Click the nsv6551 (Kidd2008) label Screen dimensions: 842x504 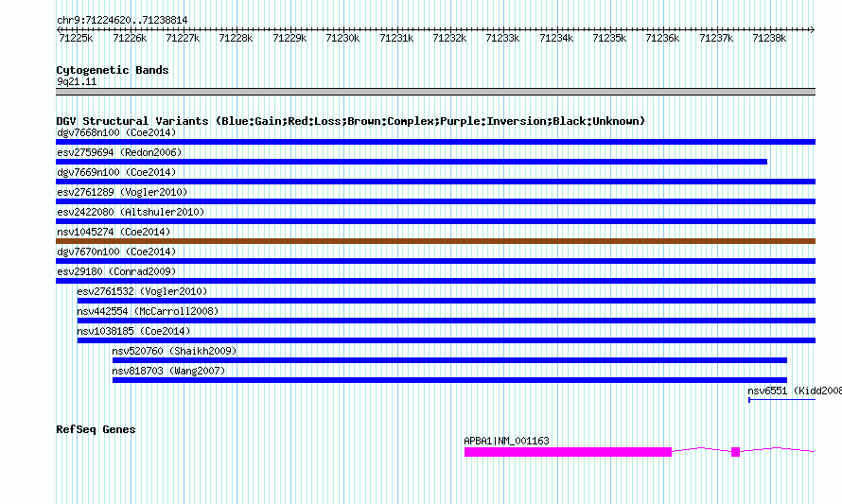click(x=795, y=391)
